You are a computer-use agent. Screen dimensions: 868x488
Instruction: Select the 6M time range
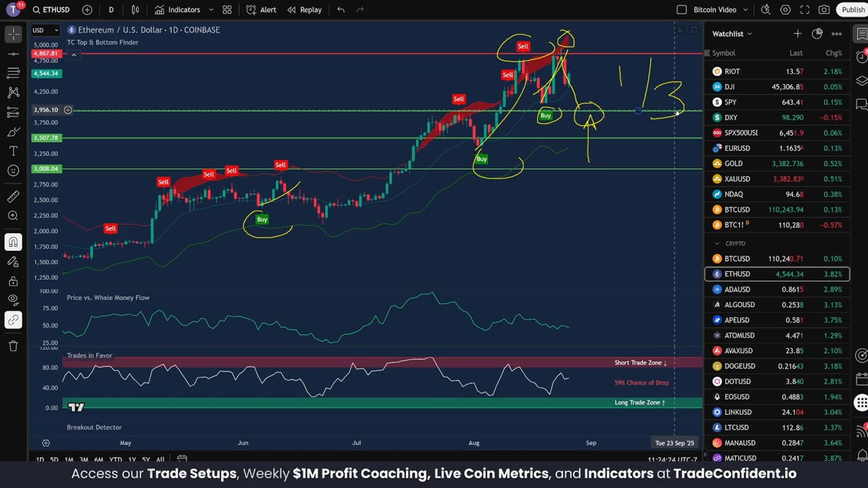tap(98, 460)
